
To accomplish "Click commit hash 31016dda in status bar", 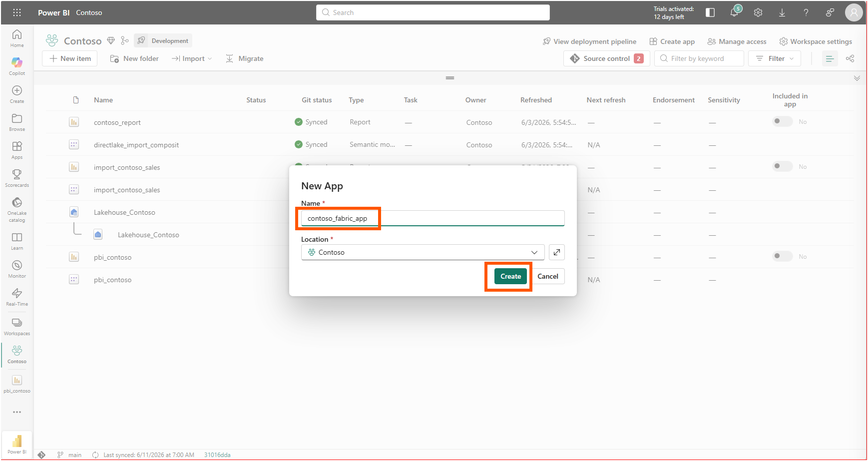I will click(217, 455).
